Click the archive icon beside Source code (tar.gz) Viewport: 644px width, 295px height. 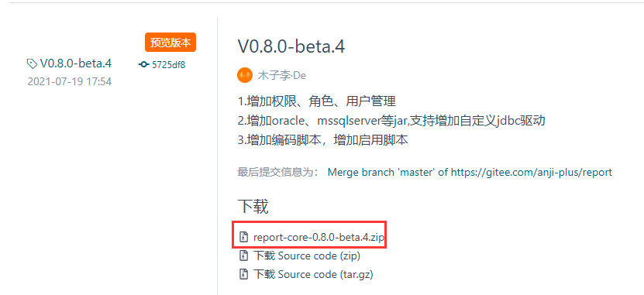coord(244,274)
